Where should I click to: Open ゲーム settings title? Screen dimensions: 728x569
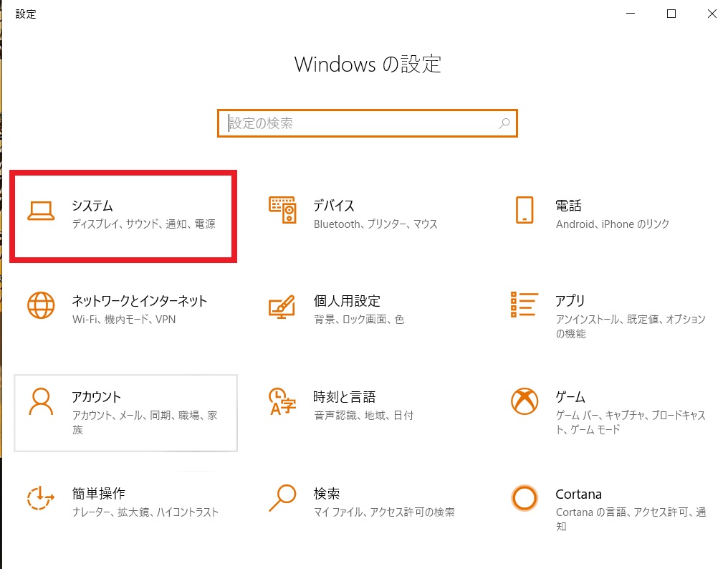(570, 397)
